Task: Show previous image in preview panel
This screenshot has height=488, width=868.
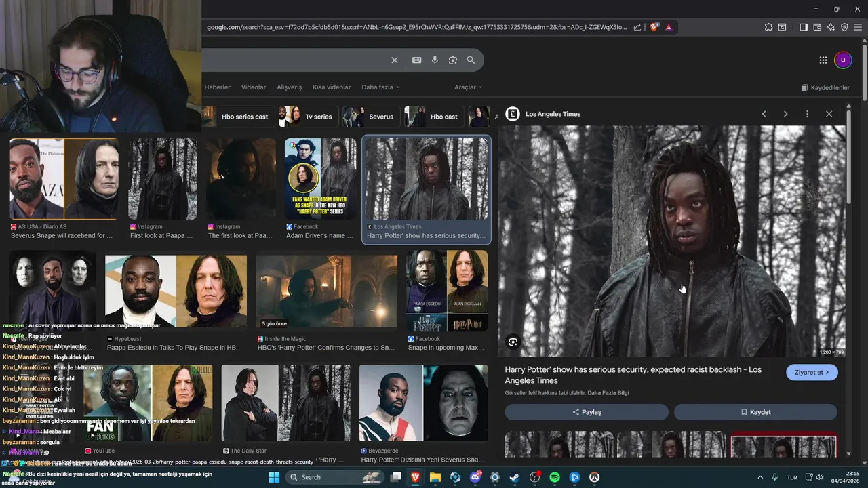Action: pos(764,114)
